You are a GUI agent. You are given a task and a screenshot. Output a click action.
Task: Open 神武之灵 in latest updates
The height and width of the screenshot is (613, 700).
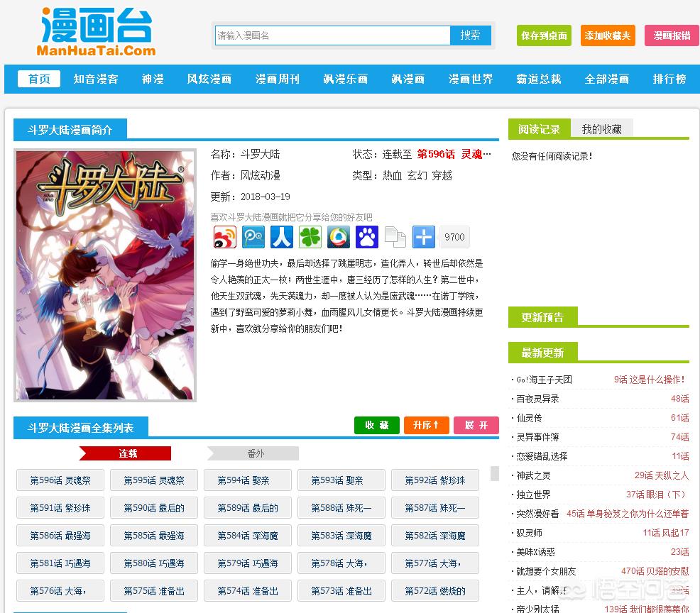(533, 475)
